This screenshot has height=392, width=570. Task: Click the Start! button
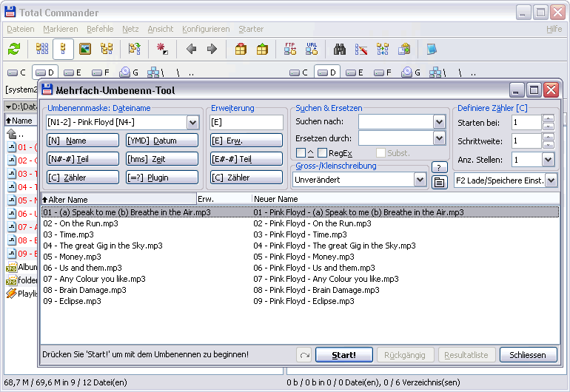tap(344, 355)
